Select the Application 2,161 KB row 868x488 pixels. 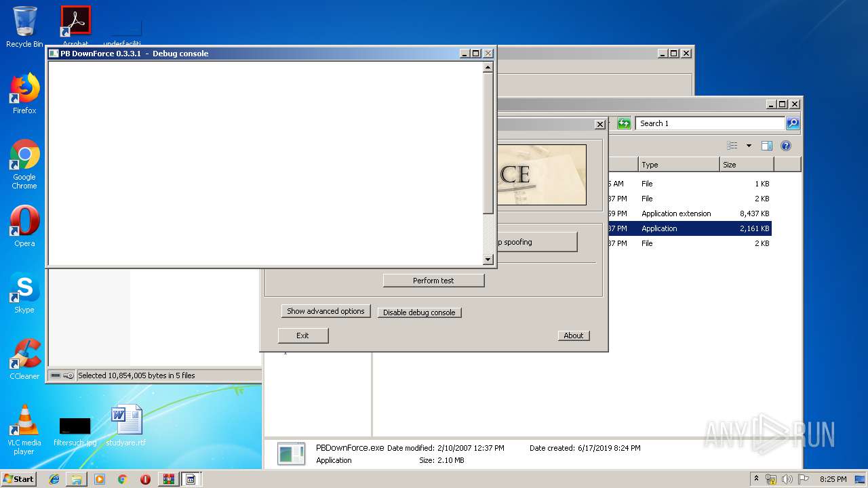[x=689, y=228]
